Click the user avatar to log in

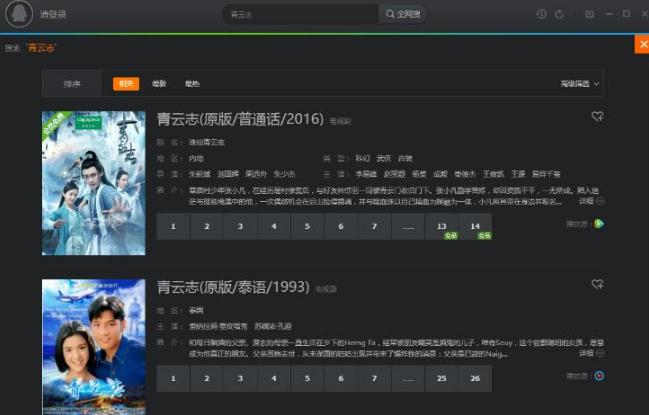pyautogui.click(x=19, y=14)
